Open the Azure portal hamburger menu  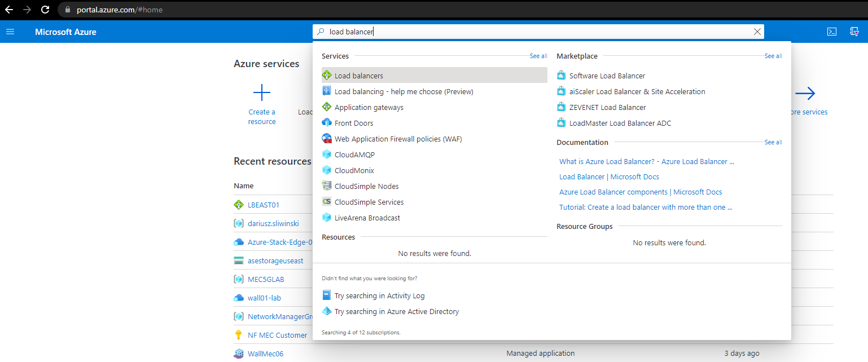click(10, 32)
